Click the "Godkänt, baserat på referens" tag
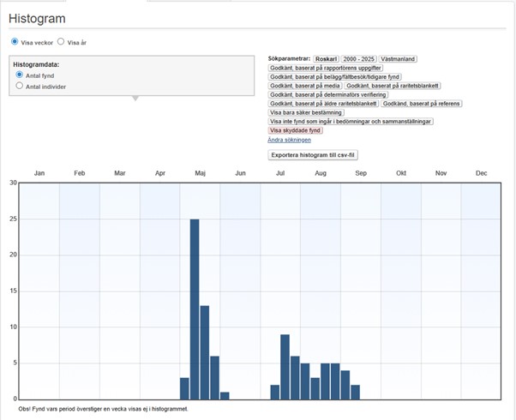This screenshot has height=420, width=516. click(x=421, y=104)
